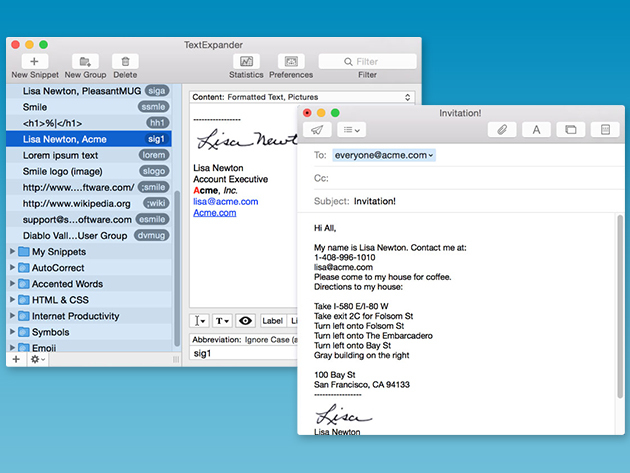Screen dimensions: 630x473
Task: Open the gear action menu
Action: pos(37,359)
